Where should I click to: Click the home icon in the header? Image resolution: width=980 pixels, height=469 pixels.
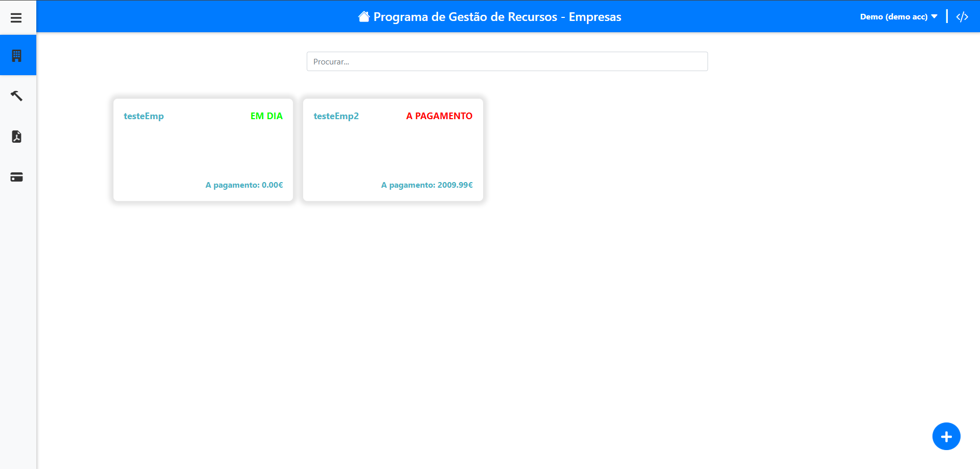(x=363, y=17)
